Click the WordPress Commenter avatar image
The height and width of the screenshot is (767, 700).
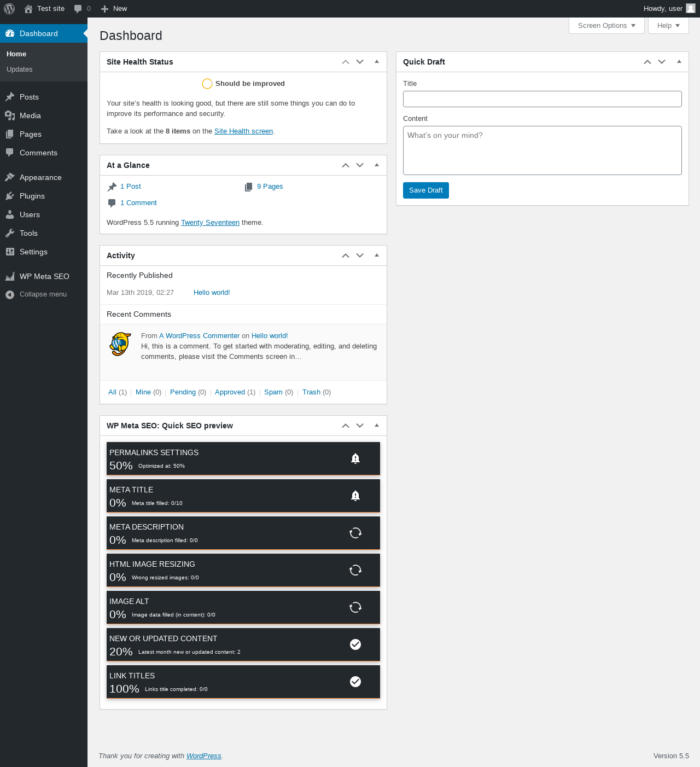[x=120, y=344]
